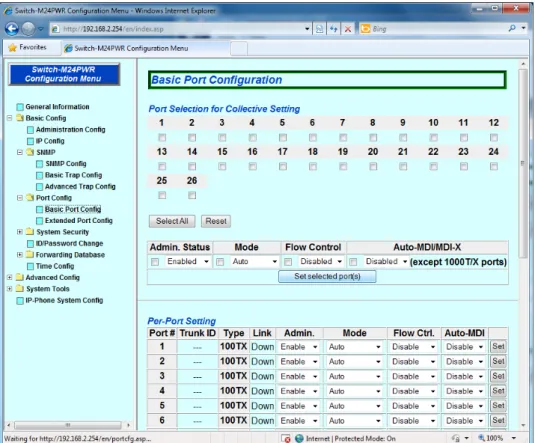Viewport: 535px width, 443px height.
Task: Click the Refresh icon beside address bar
Action: [333, 29]
